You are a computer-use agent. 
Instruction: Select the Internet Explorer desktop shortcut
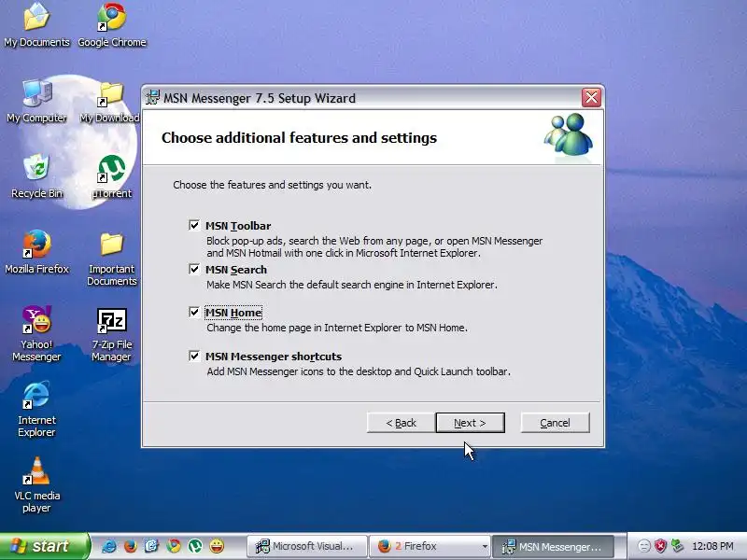[36, 410]
